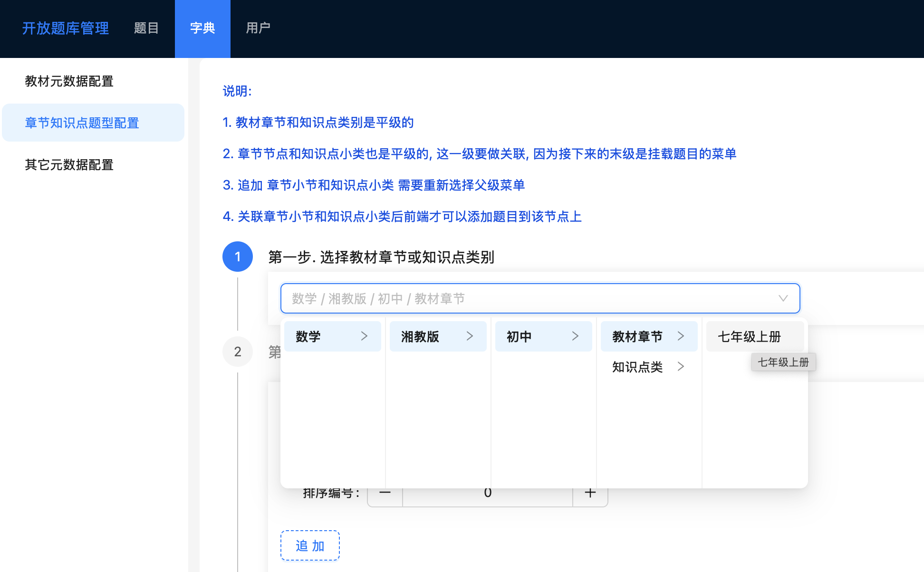Image resolution: width=924 pixels, height=572 pixels.
Task: Click chevron arrow next to 教材章节
Action: (x=681, y=336)
